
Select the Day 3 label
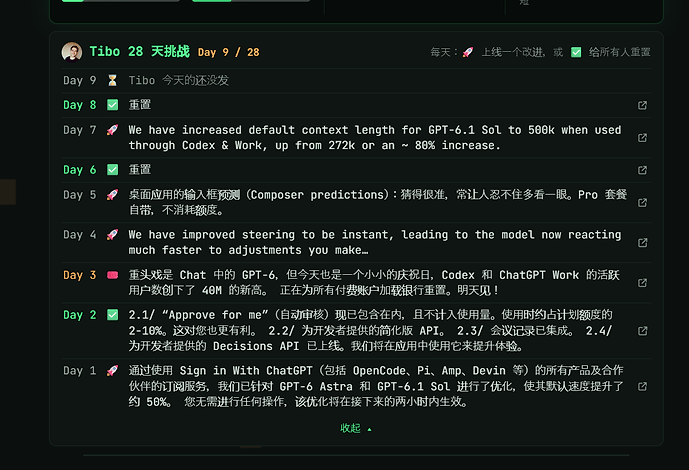click(80, 275)
